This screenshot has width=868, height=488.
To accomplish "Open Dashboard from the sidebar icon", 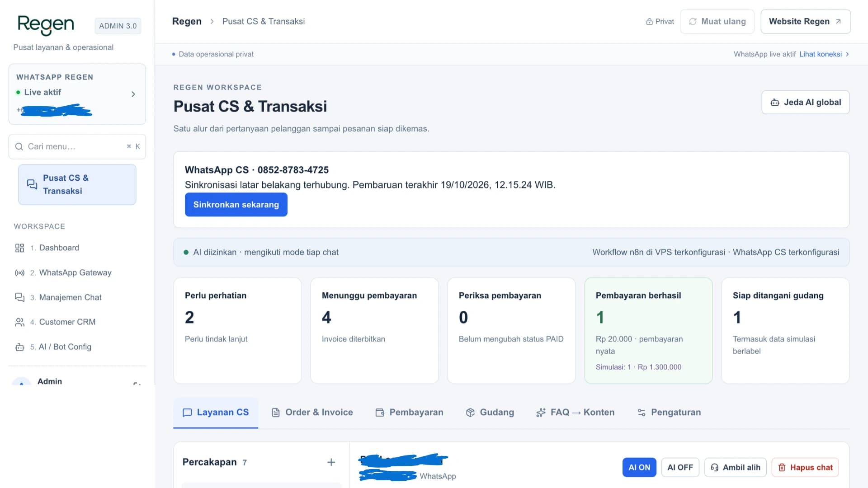I will click(x=19, y=248).
